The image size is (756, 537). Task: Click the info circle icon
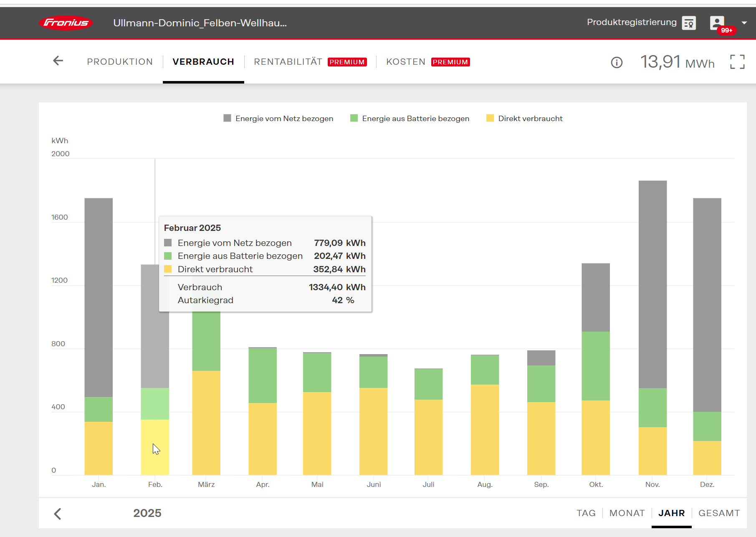point(617,62)
